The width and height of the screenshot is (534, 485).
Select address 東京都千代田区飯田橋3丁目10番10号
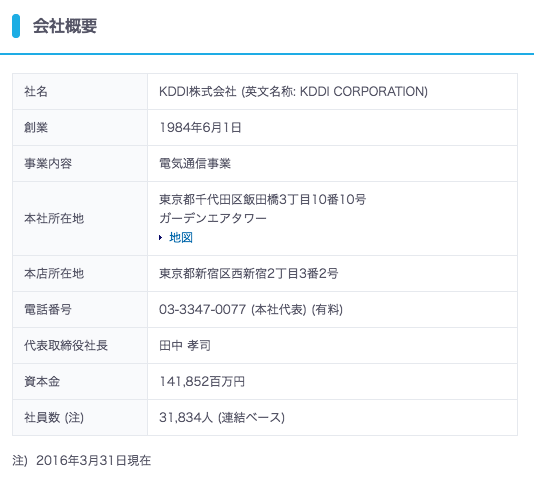point(263,199)
